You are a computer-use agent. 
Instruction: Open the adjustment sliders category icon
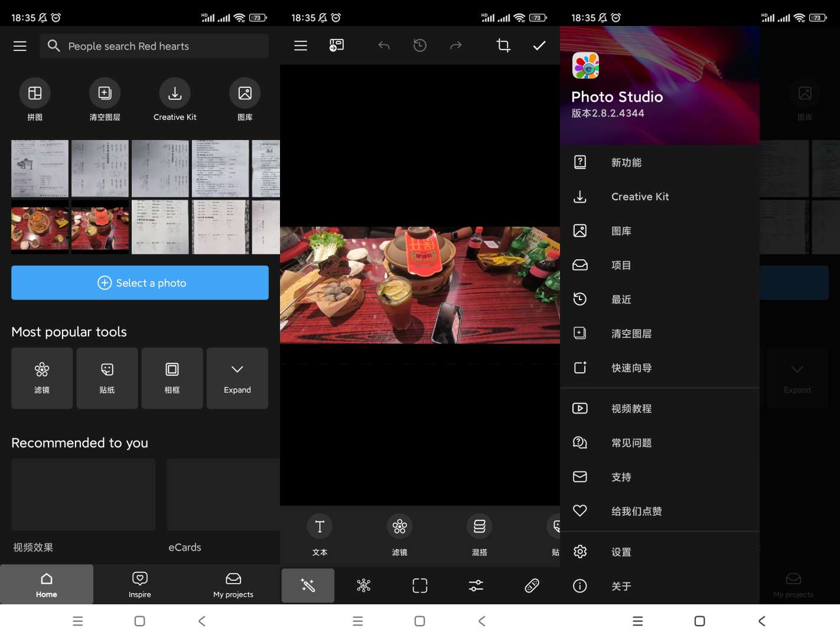(x=476, y=585)
